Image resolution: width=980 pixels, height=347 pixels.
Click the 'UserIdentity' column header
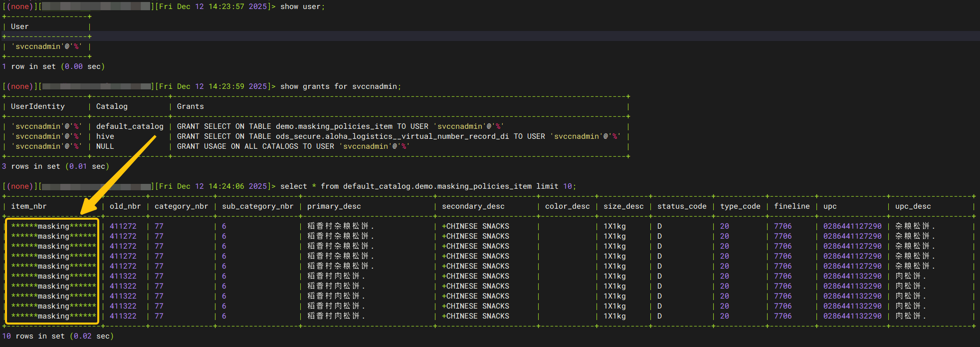pyautogui.click(x=38, y=106)
